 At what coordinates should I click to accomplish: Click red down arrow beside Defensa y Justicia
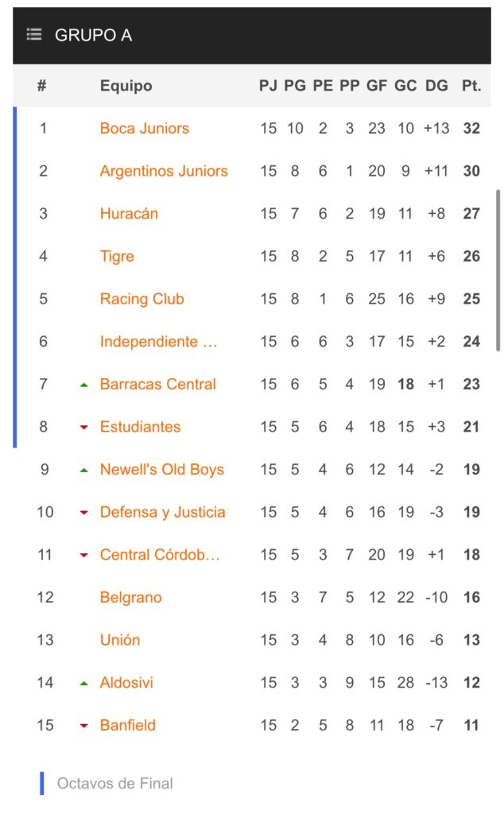pyautogui.click(x=83, y=513)
